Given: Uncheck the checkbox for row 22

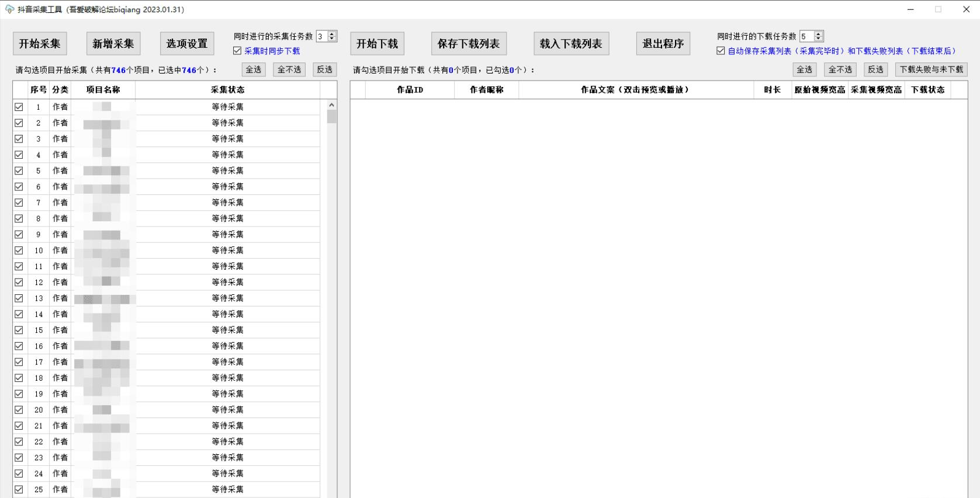Looking at the screenshot, I should tap(19, 442).
